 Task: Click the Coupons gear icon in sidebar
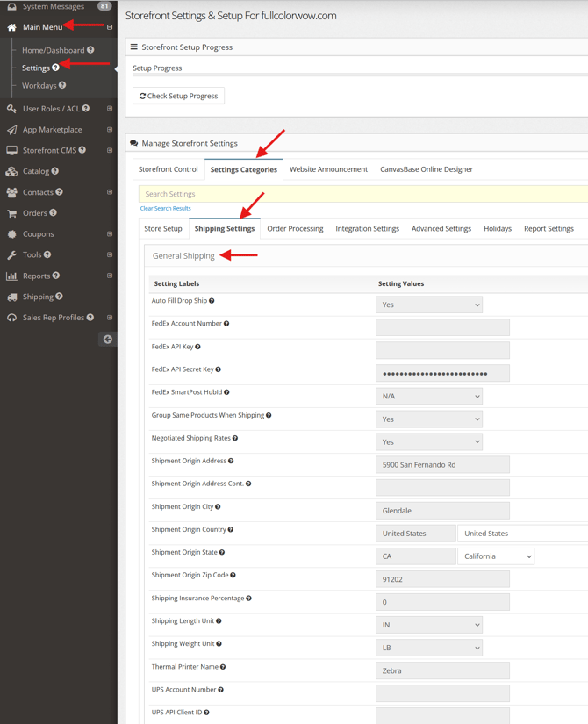click(11, 234)
